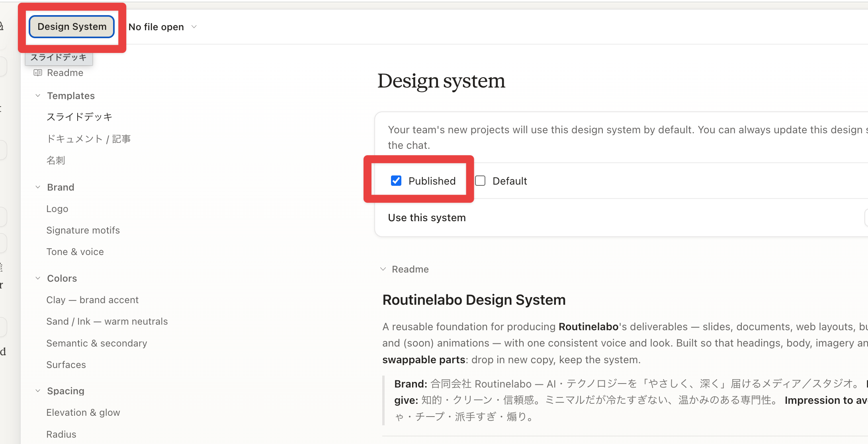Open Signature motifs item

point(83,230)
